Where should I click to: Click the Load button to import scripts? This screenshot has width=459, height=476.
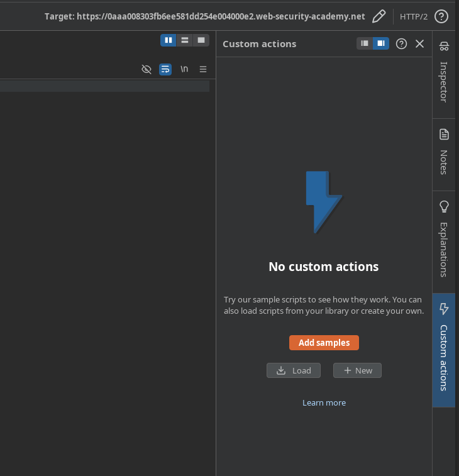(x=294, y=370)
